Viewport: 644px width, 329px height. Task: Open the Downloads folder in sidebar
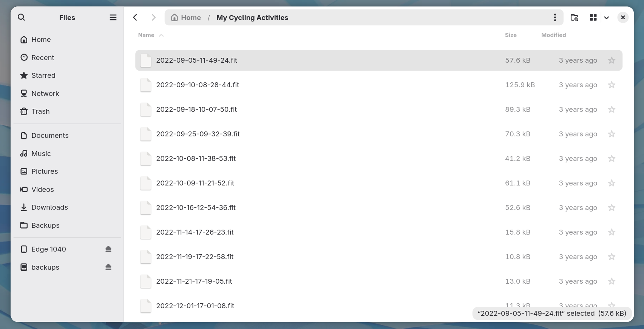point(67,207)
